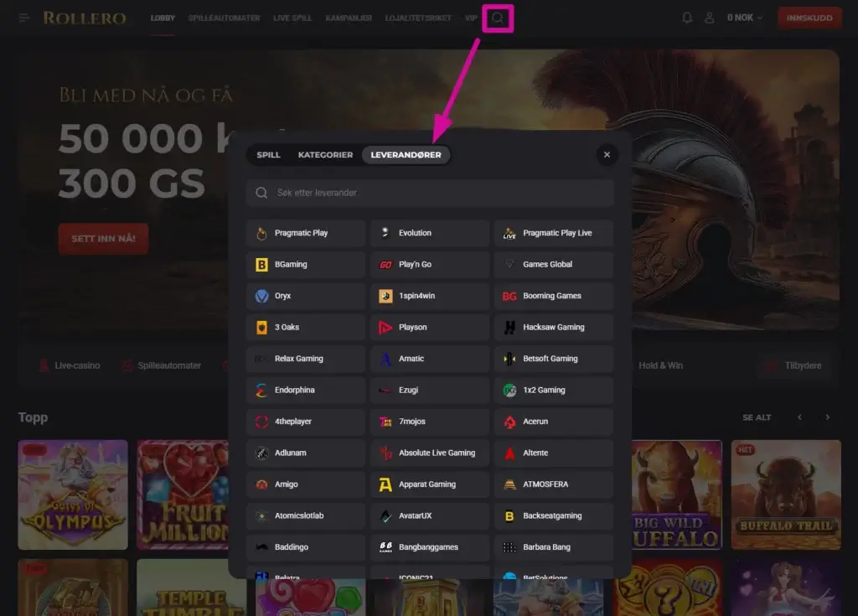Viewport: 858px width, 616px height.
Task: Expand the 0 NOK balance dropdown
Action: point(744,18)
